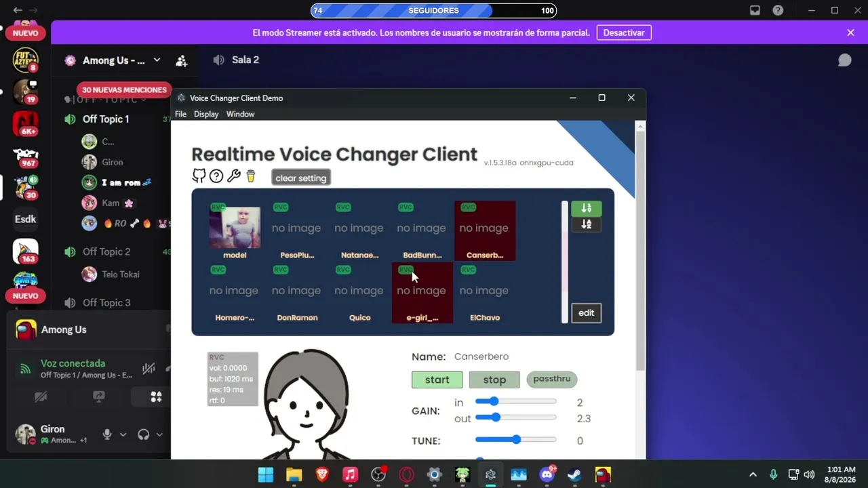The width and height of the screenshot is (868, 488).
Task: Open the server with 163 badge
Action: coord(26,251)
